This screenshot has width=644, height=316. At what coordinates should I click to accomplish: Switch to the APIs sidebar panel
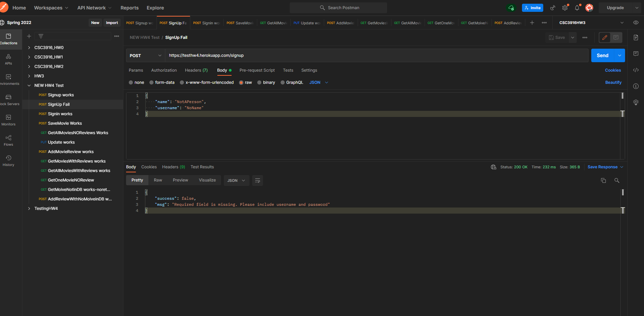point(8,59)
